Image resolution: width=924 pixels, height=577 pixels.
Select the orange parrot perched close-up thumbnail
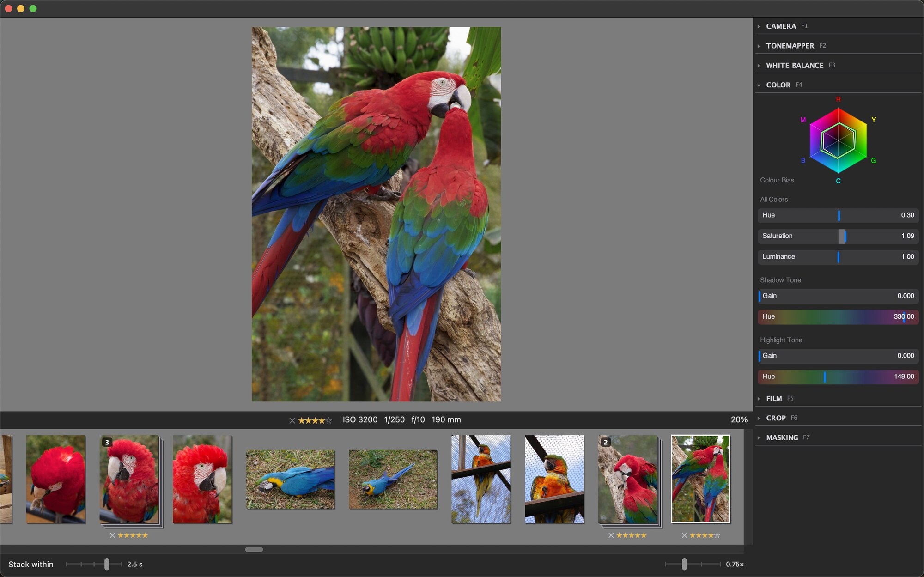[x=554, y=479]
